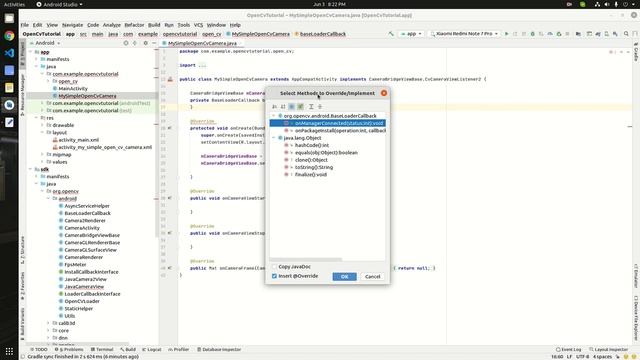The height and width of the screenshot is (360, 640).
Task: Select MainActivity in the project tree
Action: point(73,89)
